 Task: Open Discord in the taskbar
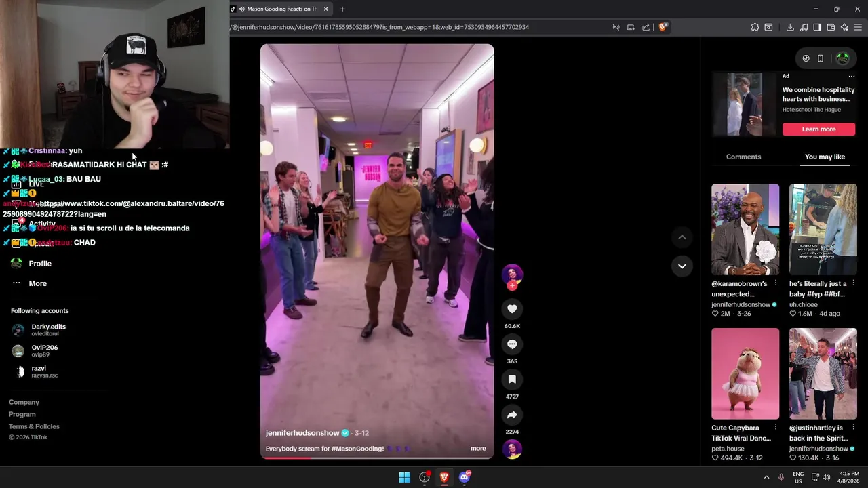pyautogui.click(x=465, y=477)
